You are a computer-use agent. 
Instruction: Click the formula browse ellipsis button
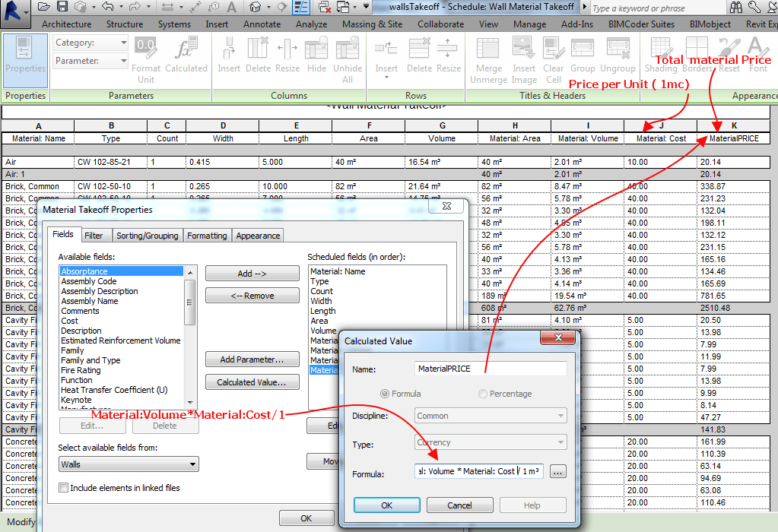pos(557,471)
